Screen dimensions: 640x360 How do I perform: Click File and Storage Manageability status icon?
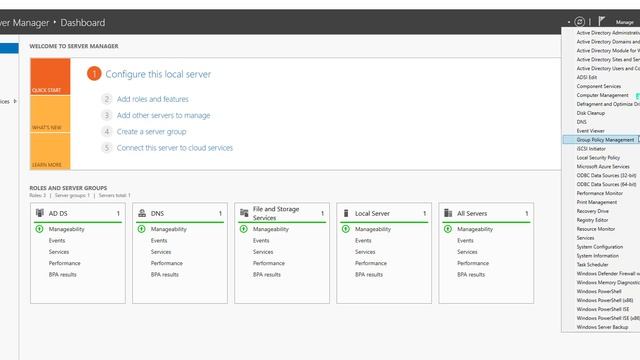click(x=244, y=229)
